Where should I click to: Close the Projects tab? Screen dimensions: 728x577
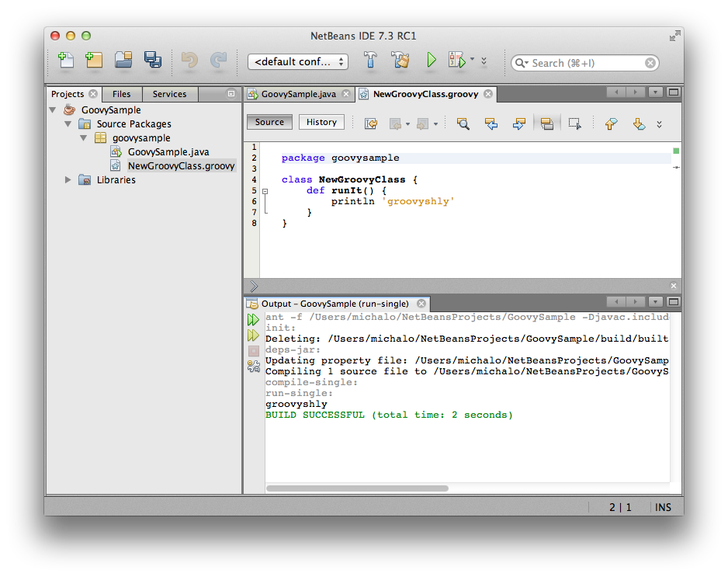(93, 94)
